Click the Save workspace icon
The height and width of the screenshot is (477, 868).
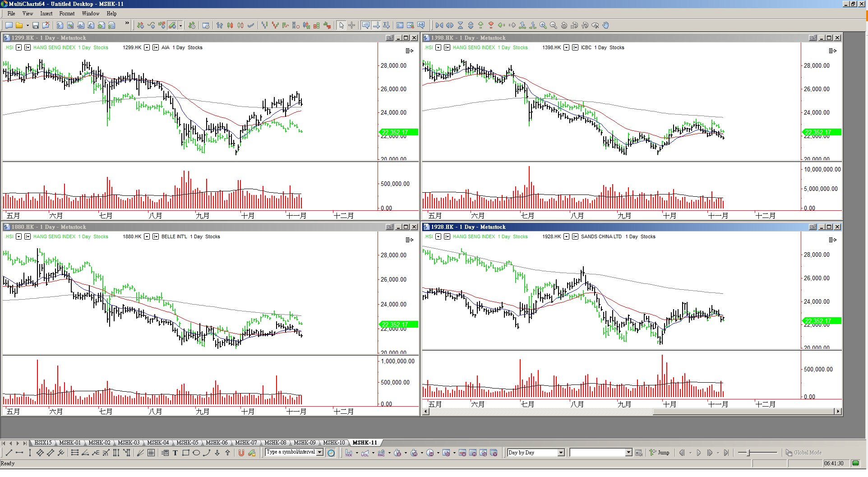click(x=36, y=25)
